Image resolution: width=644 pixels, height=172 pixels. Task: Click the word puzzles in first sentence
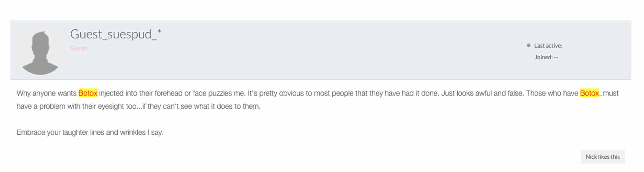pyautogui.click(x=220, y=93)
